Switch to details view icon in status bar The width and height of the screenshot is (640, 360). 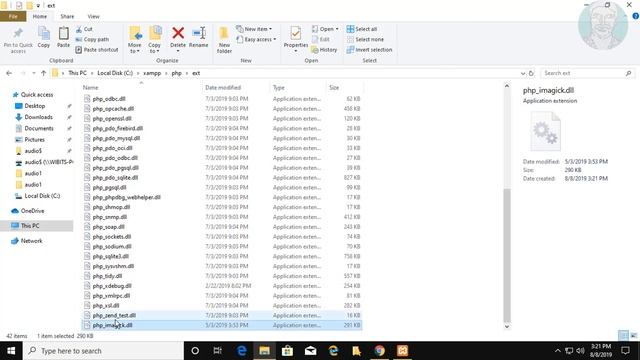(623, 336)
